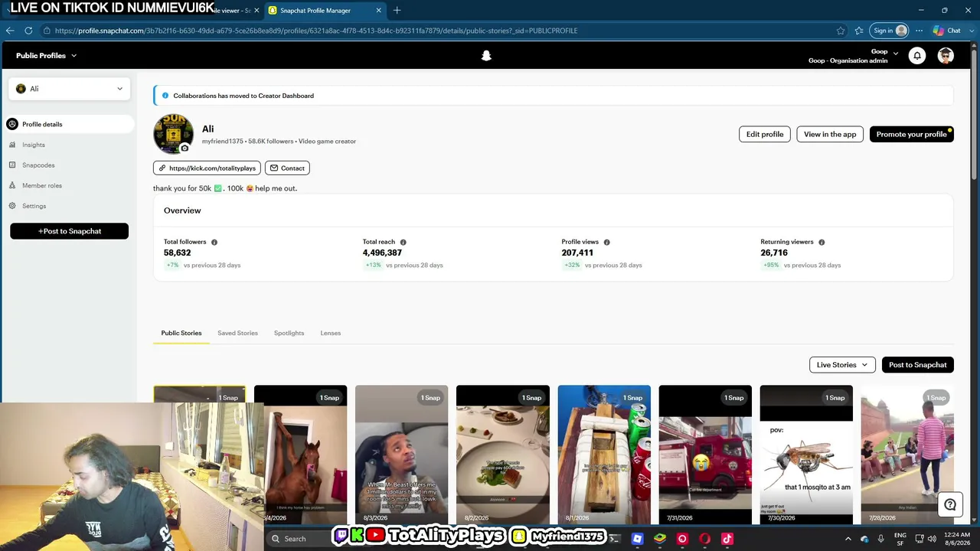Open the 7/31/2026 fire truck story
Image resolution: width=980 pixels, height=551 pixels.
(x=705, y=455)
